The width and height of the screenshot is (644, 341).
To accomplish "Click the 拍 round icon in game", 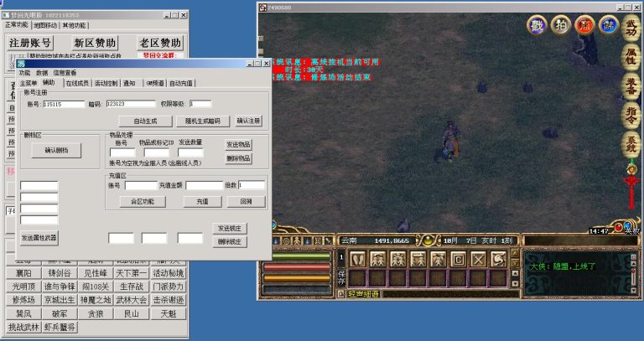I will [561, 25].
